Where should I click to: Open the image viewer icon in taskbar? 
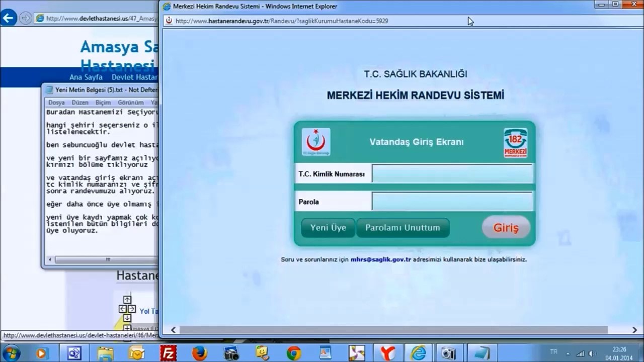click(x=325, y=353)
